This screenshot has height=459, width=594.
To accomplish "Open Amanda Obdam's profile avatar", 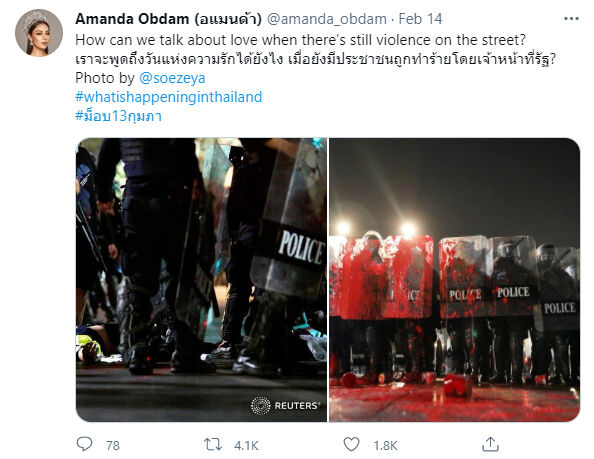I will click(x=39, y=33).
